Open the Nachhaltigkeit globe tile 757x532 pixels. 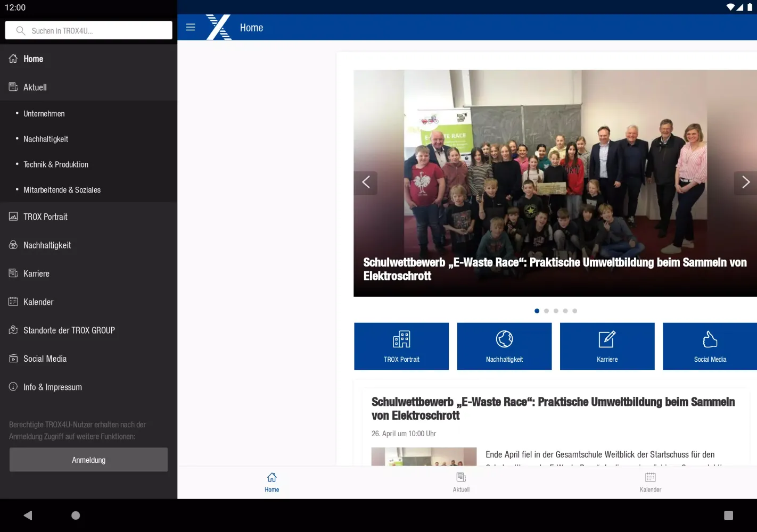tap(504, 346)
